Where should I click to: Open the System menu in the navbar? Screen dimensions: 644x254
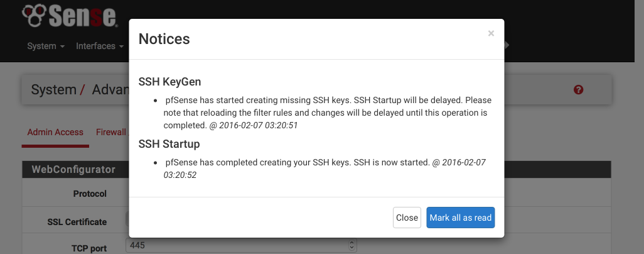(46, 46)
